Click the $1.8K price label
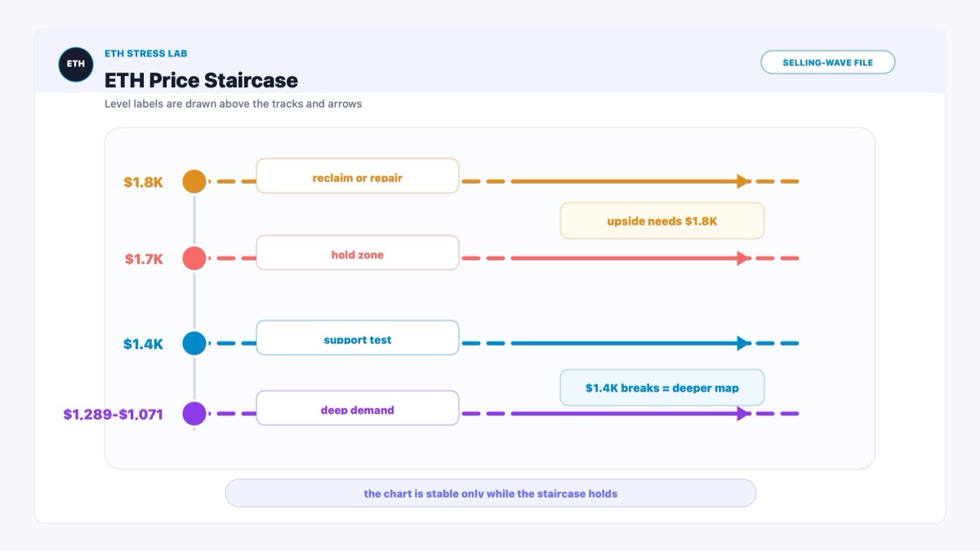Viewport: 980px width, 551px height. (144, 182)
